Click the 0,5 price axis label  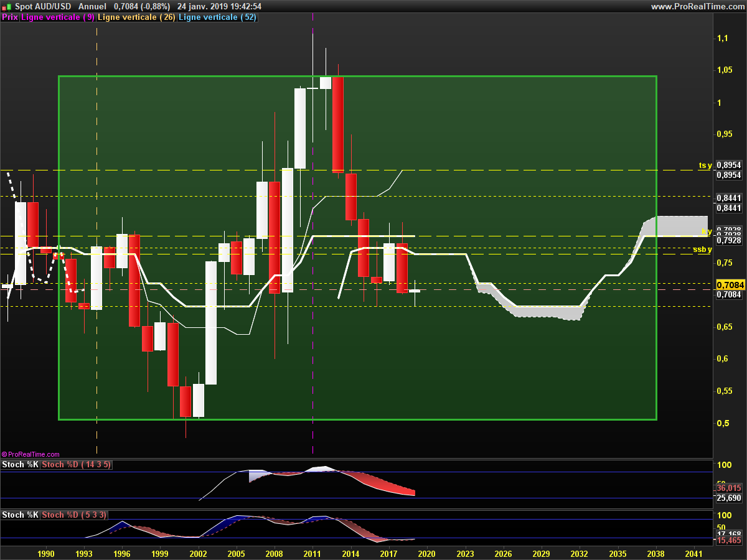[x=721, y=423]
